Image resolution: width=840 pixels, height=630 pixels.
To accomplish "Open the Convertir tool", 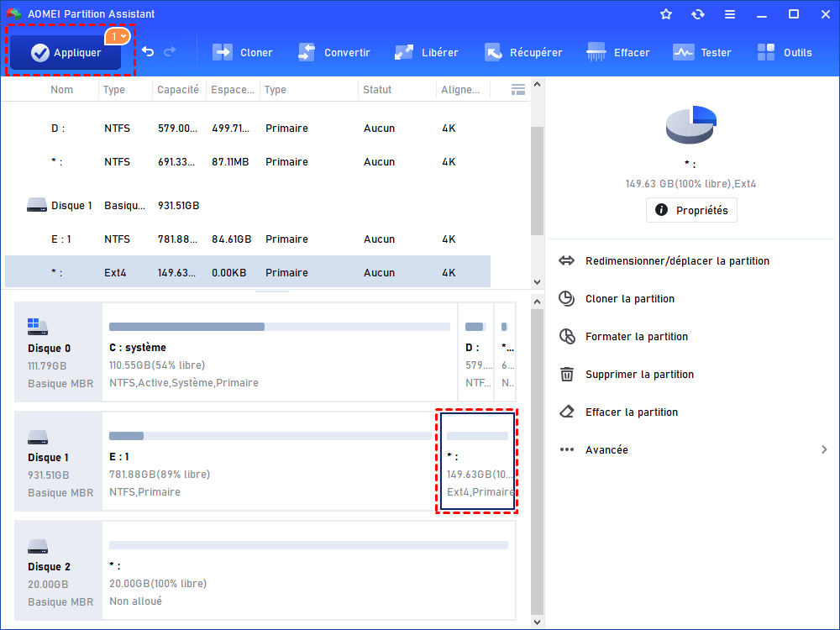I will [333, 52].
